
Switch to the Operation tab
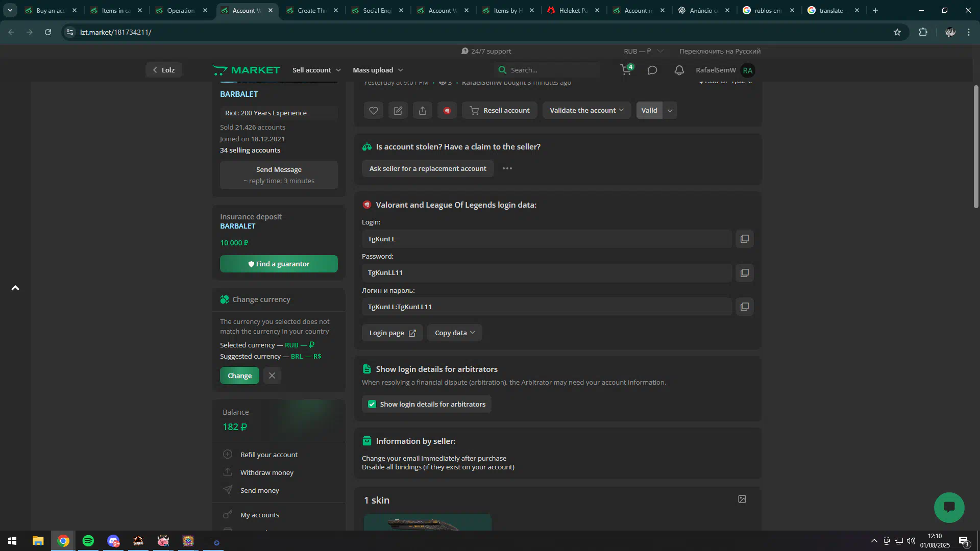pyautogui.click(x=181, y=10)
